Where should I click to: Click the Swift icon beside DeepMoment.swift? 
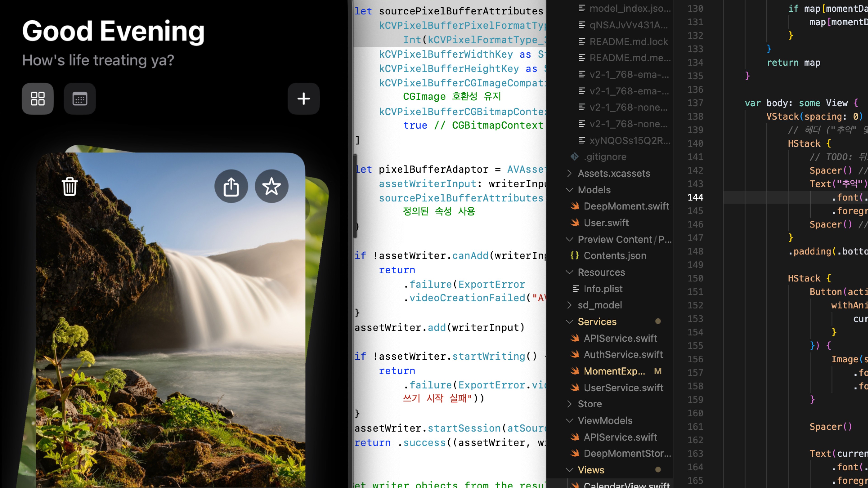(x=575, y=206)
